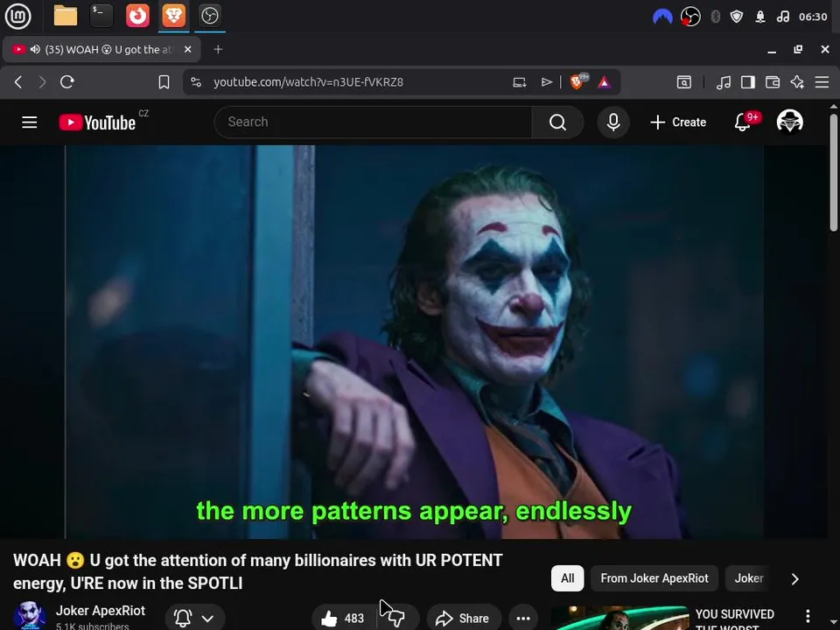Image resolution: width=840 pixels, height=630 pixels.
Task: Show more filter chips with the right chevron
Action: [x=795, y=578]
